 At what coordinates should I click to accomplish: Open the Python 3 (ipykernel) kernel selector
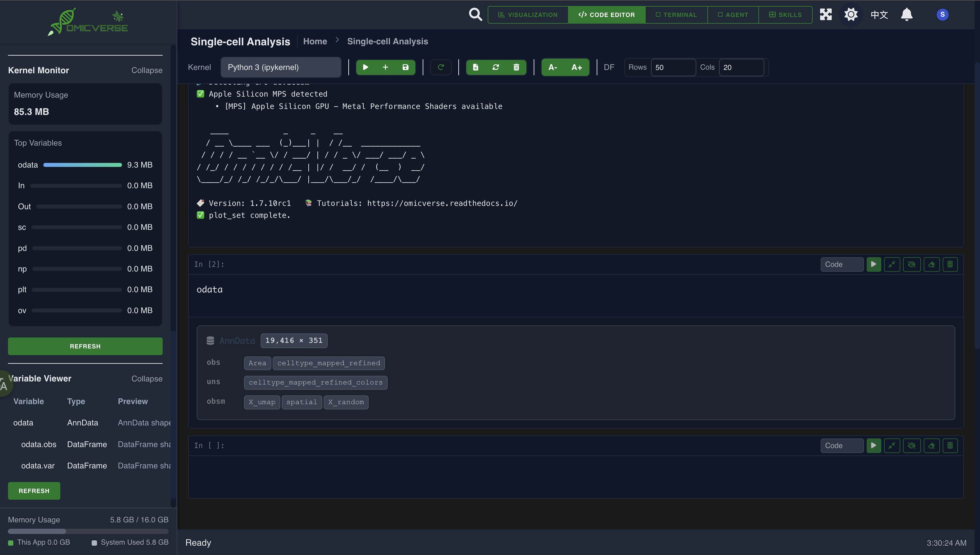pos(281,67)
